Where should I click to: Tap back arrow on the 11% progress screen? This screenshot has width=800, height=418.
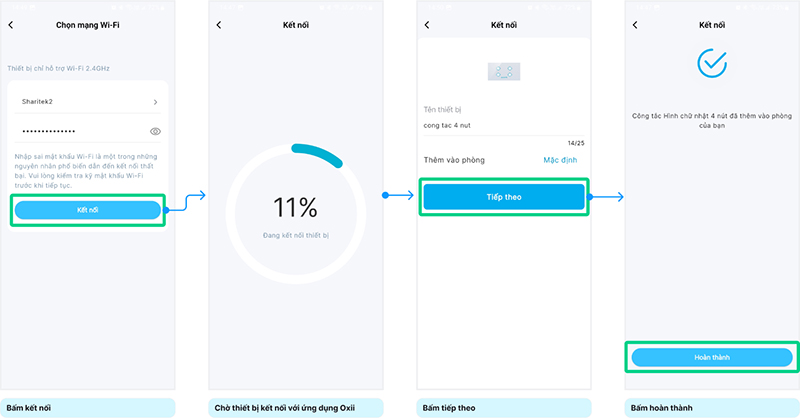tap(220, 23)
